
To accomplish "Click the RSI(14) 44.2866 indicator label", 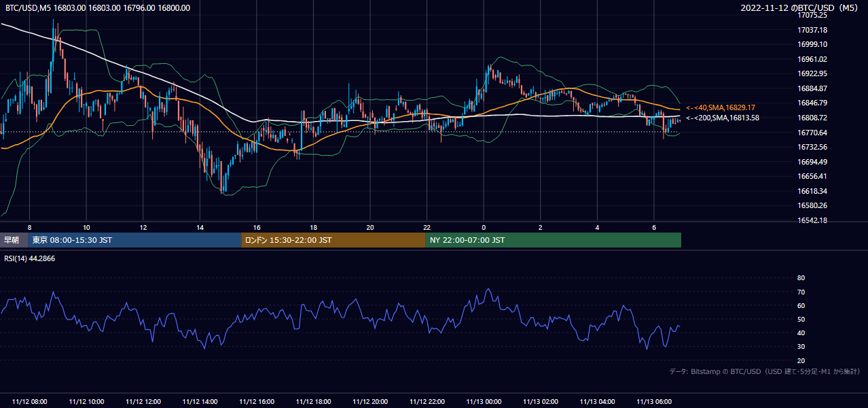I will 30,258.
